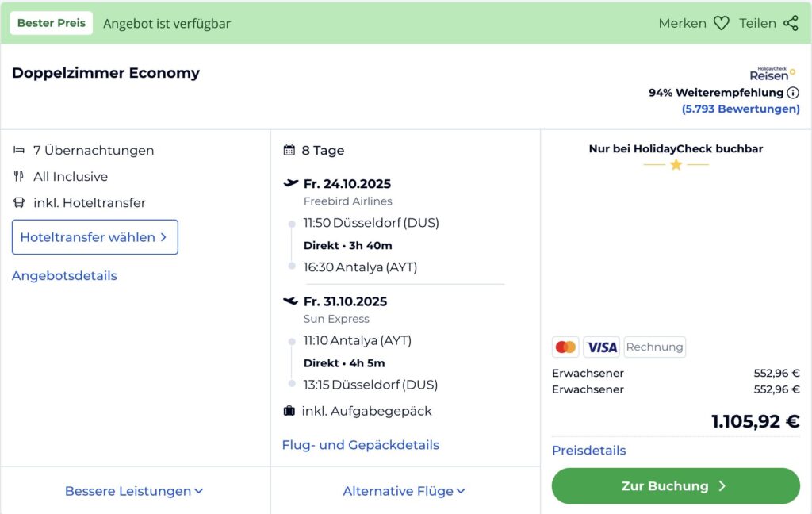The height and width of the screenshot is (514, 812).
Task: Click the Rechnung payment badge
Action: pyautogui.click(x=654, y=347)
